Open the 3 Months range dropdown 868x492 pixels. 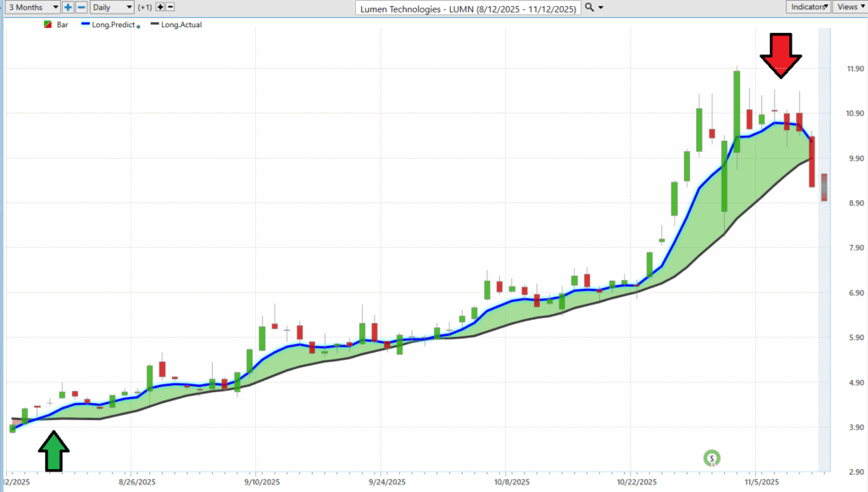31,7
